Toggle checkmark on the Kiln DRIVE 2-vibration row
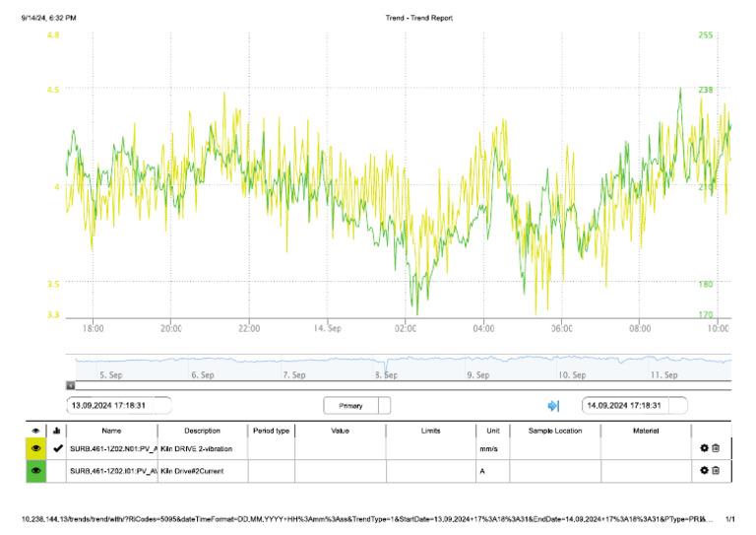Screen dimensions: 756x535 (x=57, y=448)
